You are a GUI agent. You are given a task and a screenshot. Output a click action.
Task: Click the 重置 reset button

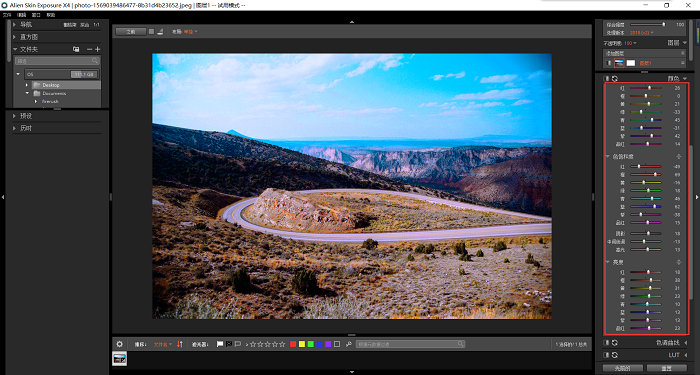point(667,368)
